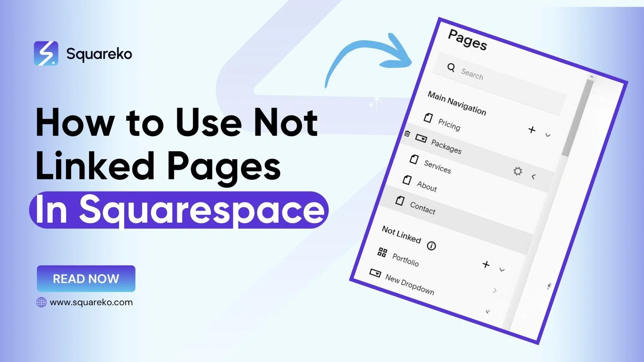The width and height of the screenshot is (644, 362).
Task: Select the Contact page
Action: click(422, 208)
